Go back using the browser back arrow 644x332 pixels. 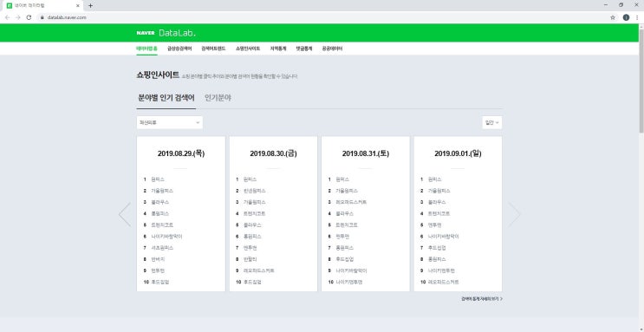[8, 17]
